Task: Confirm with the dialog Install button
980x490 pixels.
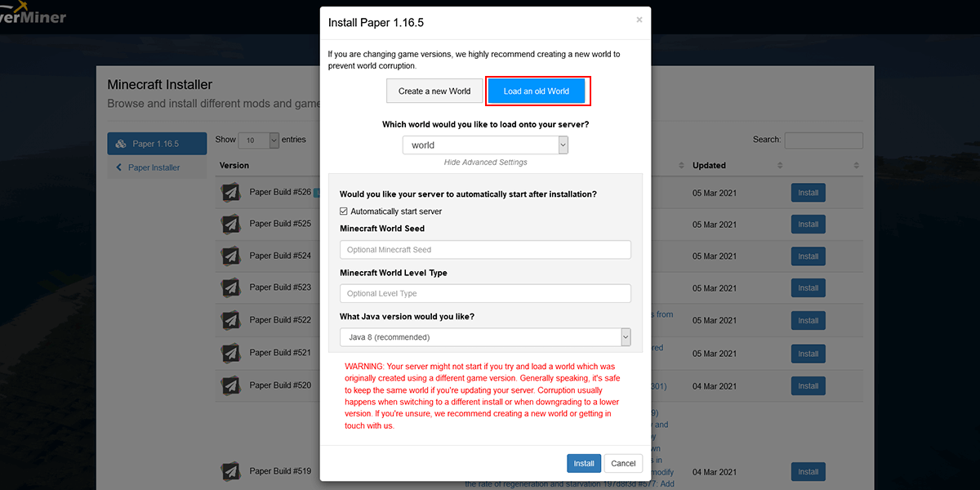Action: point(584,463)
